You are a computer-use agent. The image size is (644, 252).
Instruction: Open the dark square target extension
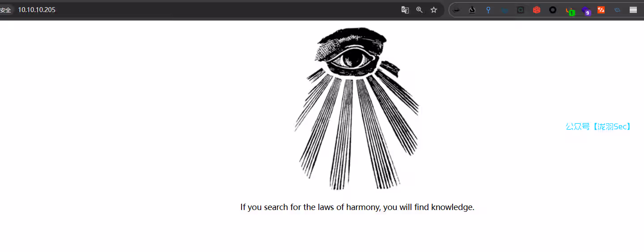pyautogui.click(x=521, y=10)
